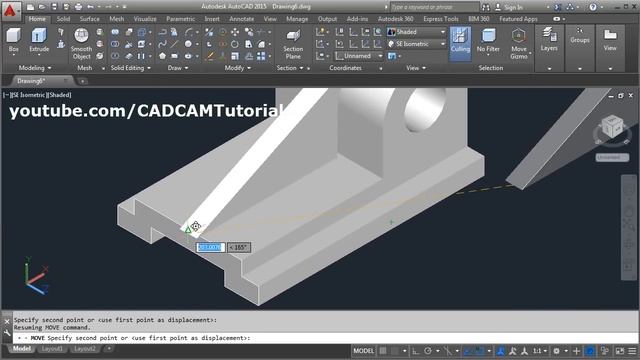Viewport: 640px width, 360px height.
Task: Click the Move tool in Modify panel
Action: tap(235, 32)
